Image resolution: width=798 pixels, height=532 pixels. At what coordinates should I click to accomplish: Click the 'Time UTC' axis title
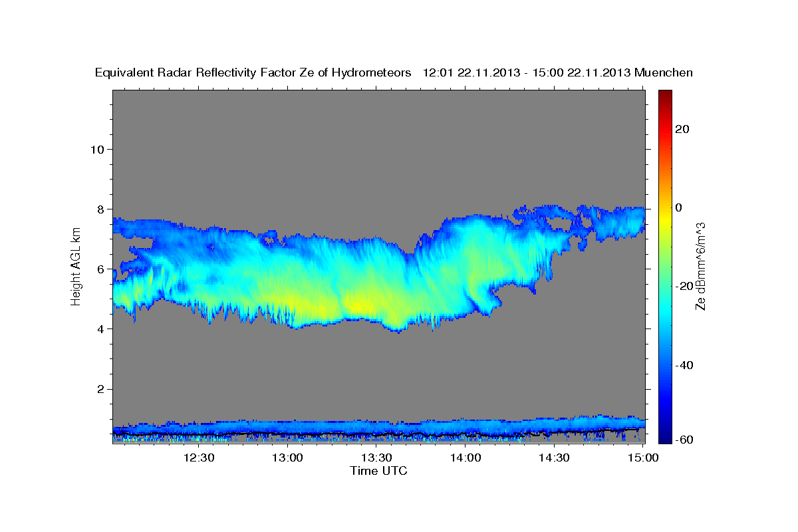coord(378,471)
